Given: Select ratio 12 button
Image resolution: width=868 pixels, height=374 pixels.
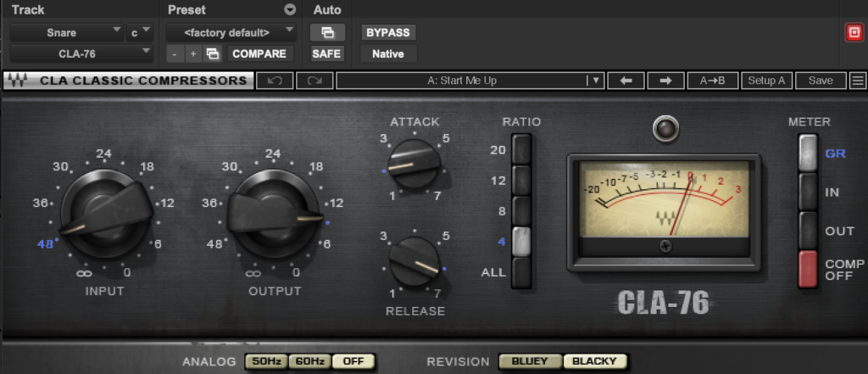Looking at the screenshot, I should pyautogui.click(x=521, y=180).
